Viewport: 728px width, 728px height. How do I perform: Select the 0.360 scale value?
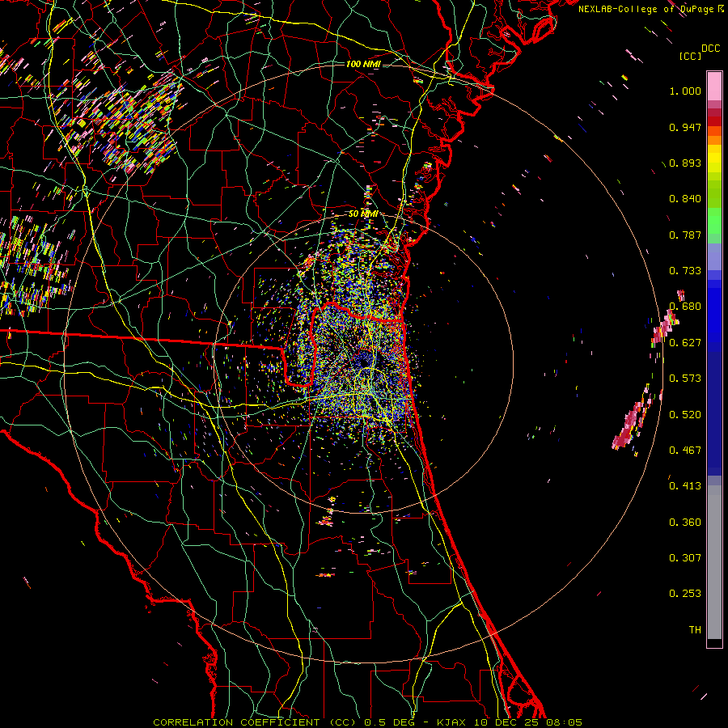click(x=685, y=523)
